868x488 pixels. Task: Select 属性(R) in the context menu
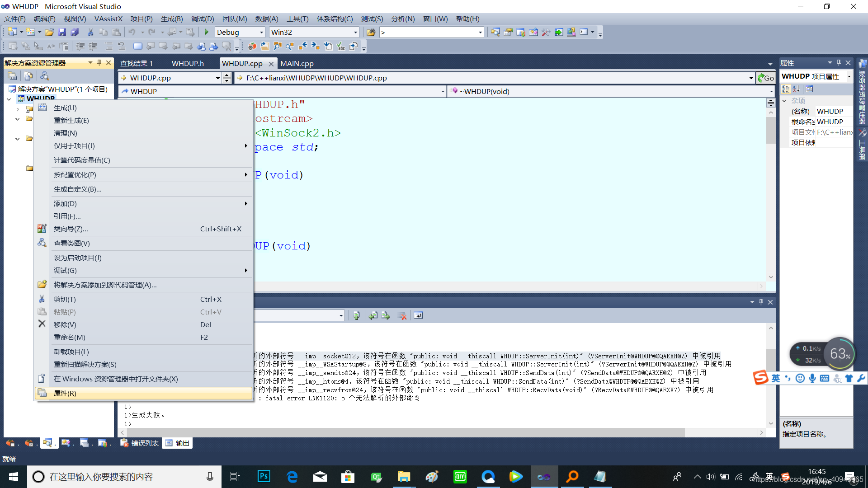[x=144, y=394]
